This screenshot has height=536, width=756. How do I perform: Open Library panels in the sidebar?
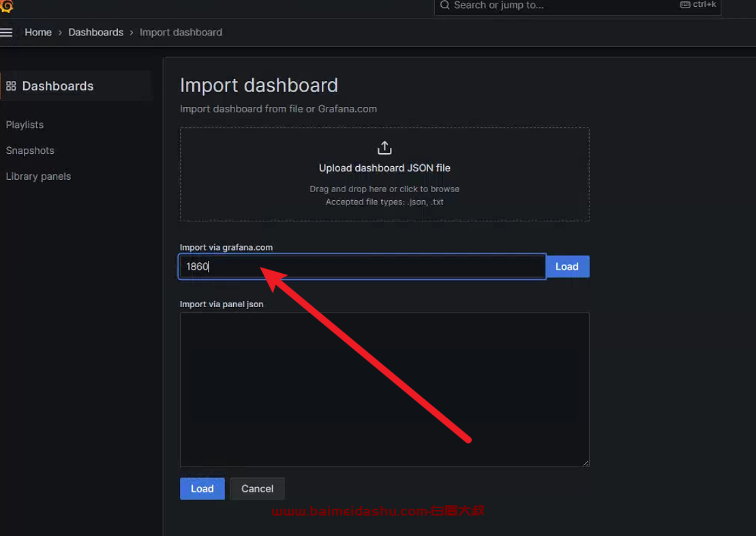point(39,177)
